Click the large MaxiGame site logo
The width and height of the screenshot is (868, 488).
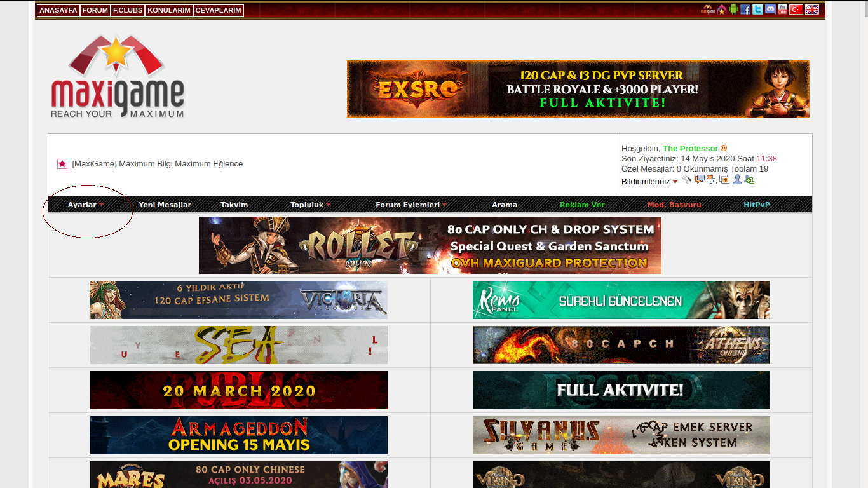[x=118, y=76]
